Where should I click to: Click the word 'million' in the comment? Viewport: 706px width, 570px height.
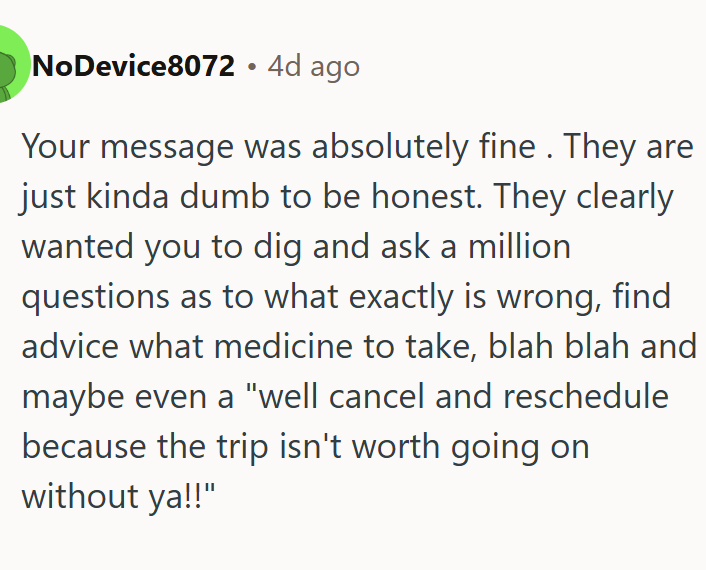[x=520, y=246]
